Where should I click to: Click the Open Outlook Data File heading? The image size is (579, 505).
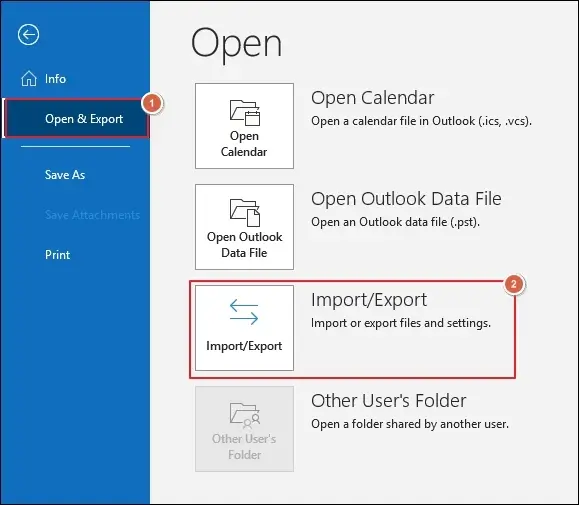coord(406,199)
